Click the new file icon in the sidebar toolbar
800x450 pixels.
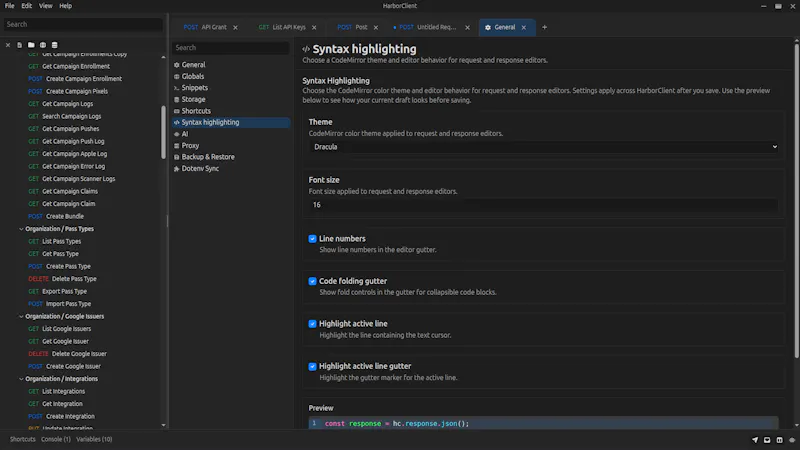(x=19, y=45)
